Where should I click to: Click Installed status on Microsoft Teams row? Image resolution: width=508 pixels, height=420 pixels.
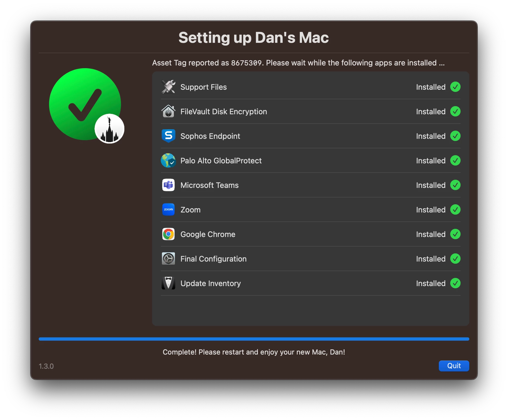tap(431, 185)
